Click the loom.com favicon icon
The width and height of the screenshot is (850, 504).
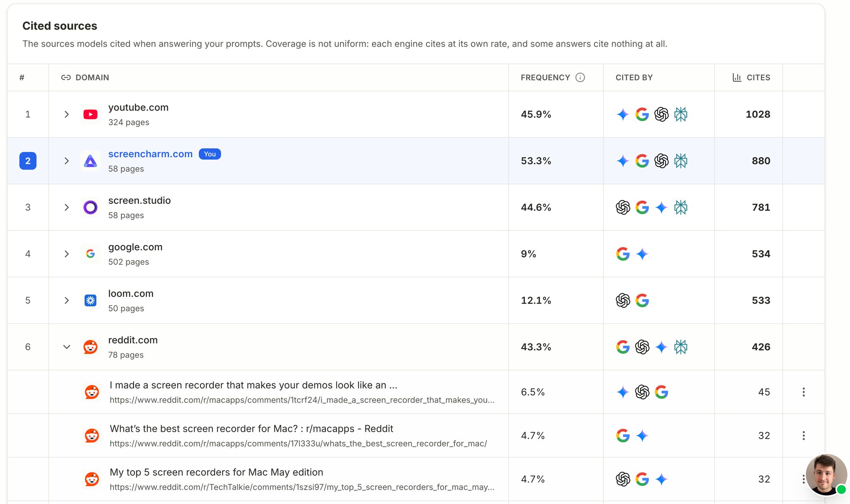(x=90, y=300)
